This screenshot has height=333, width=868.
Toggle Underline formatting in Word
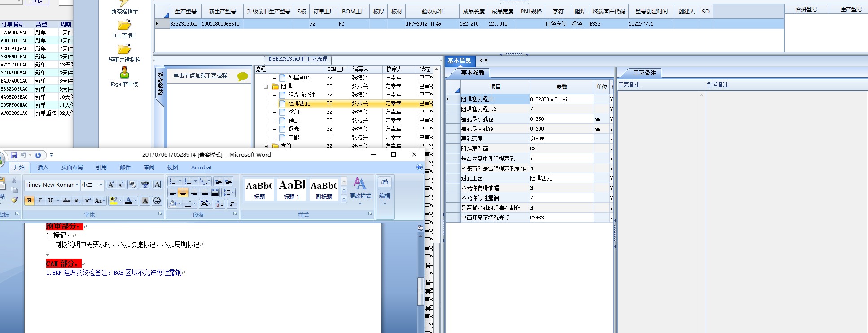(50, 201)
